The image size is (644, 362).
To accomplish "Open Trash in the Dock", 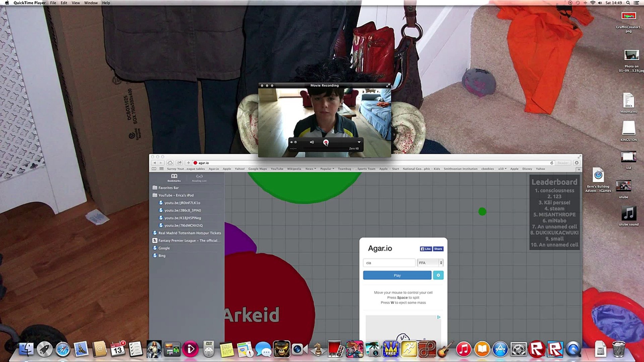I will tap(619, 349).
